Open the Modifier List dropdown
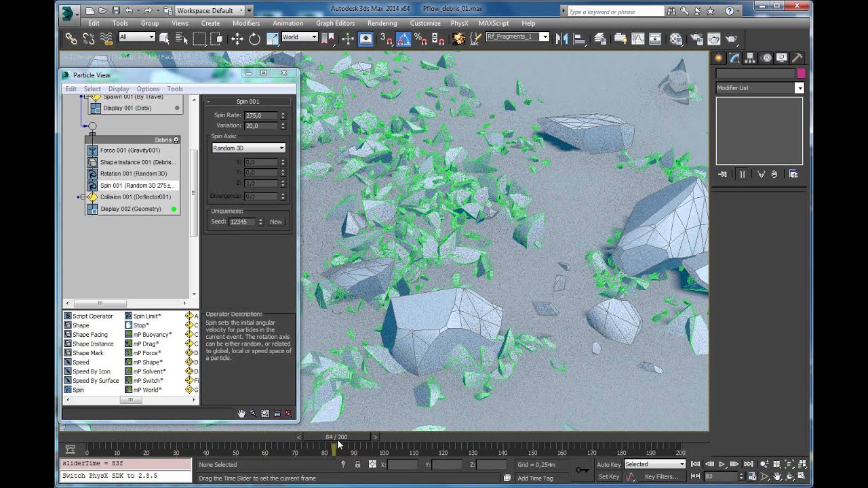 tap(759, 88)
